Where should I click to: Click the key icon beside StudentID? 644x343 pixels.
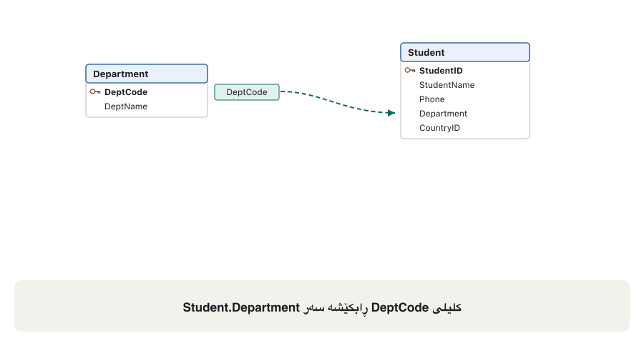(410, 71)
